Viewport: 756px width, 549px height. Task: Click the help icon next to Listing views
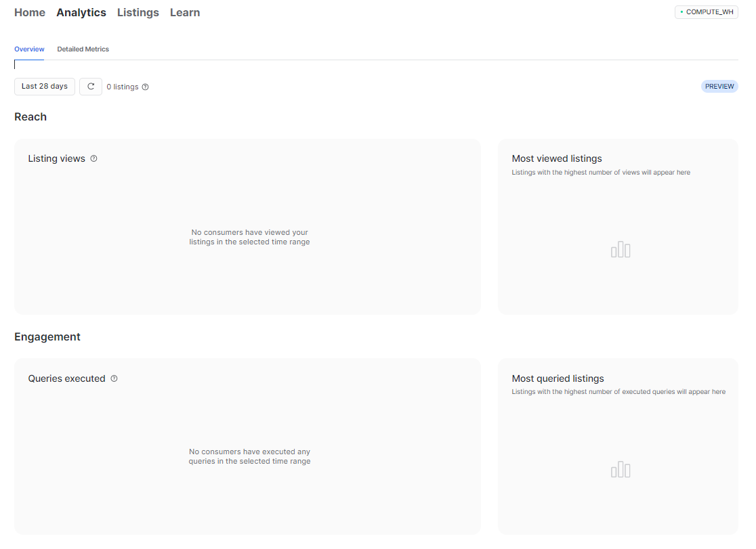[x=93, y=158]
